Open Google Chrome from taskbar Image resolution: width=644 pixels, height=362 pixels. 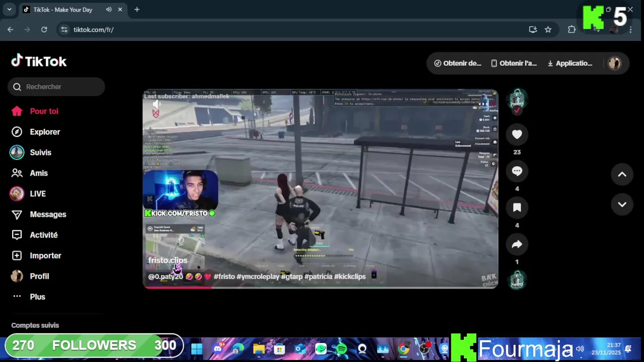click(x=404, y=349)
